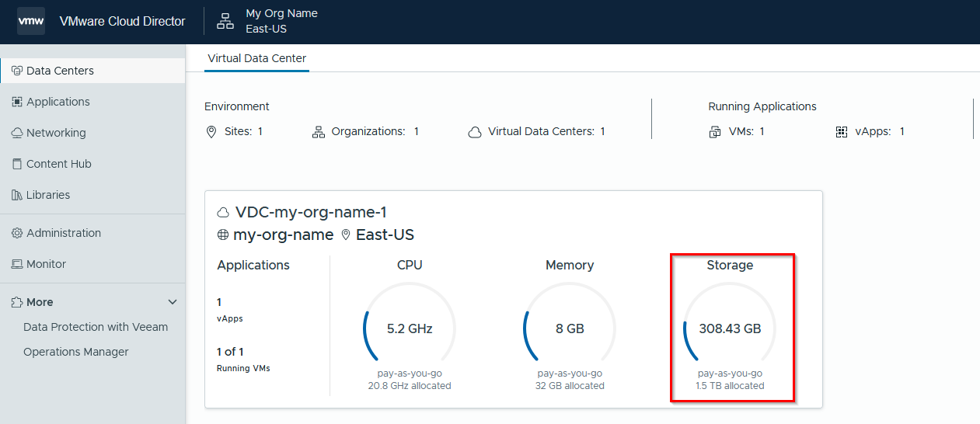Click the Administration gear icon

coord(17,233)
